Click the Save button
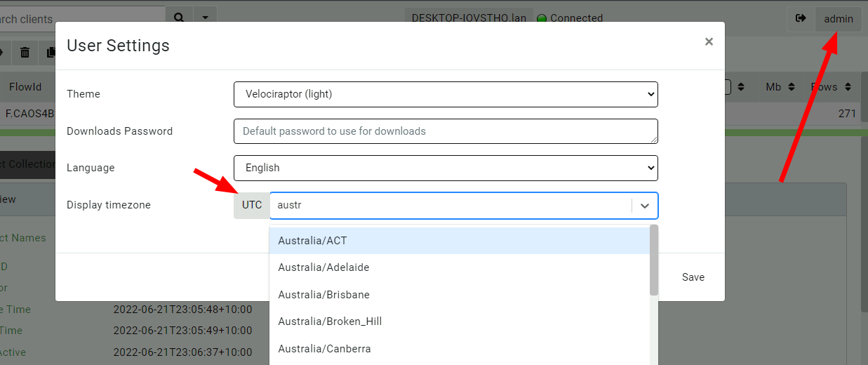 click(x=693, y=277)
